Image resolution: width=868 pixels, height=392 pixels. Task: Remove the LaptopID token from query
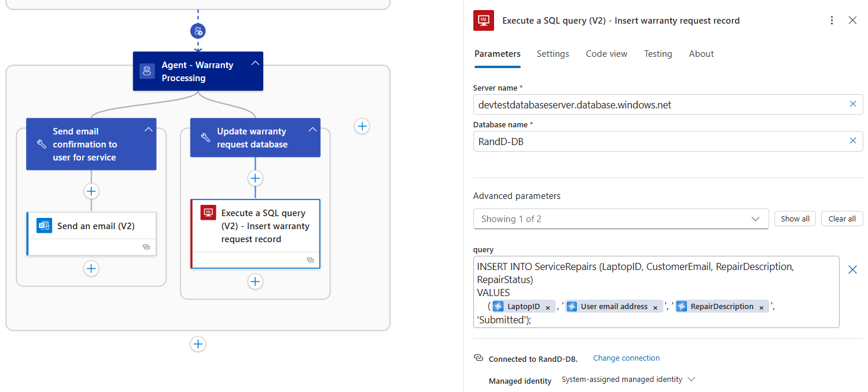(x=548, y=307)
